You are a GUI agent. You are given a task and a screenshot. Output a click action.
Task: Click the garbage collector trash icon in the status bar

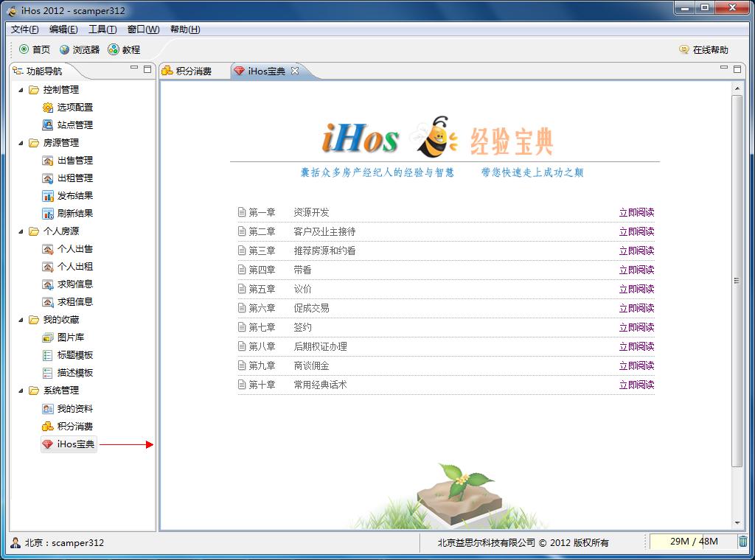pyautogui.click(x=743, y=542)
